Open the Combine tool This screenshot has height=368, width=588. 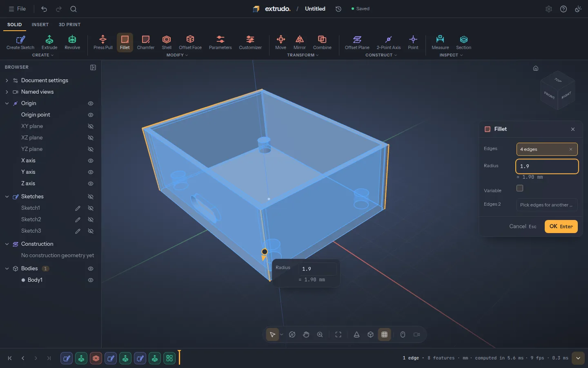coord(322,43)
